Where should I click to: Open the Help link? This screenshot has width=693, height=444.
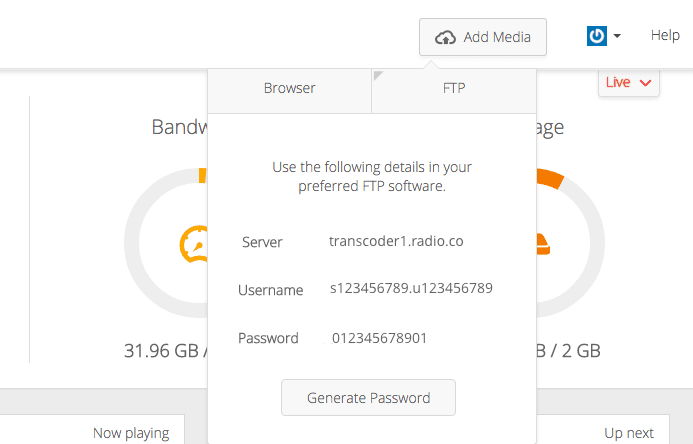(665, 35)
